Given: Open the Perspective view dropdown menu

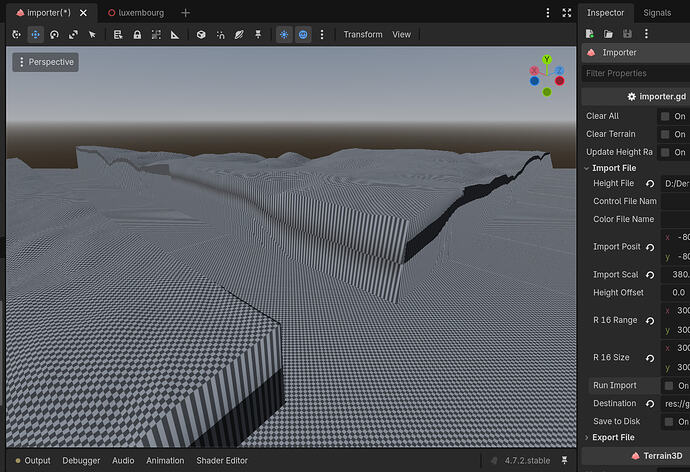Looking at the screenshot, I should (45, 62).
